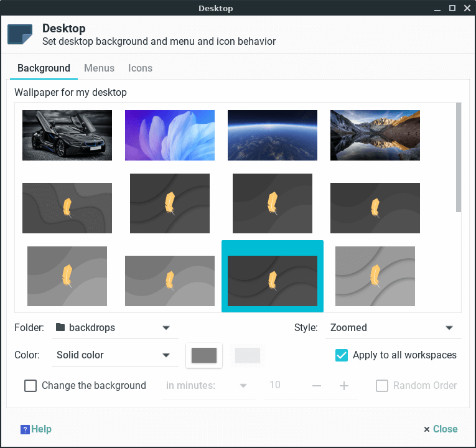This screenshot has height=448, width=476.
Task: Toggle the Random Order checkbox
Action: [382, 386]
